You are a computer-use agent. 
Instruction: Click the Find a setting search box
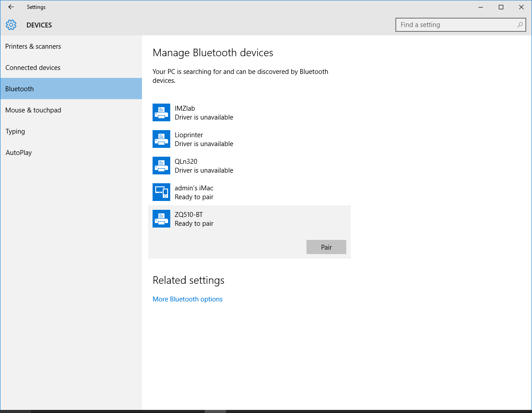(455, 25)
